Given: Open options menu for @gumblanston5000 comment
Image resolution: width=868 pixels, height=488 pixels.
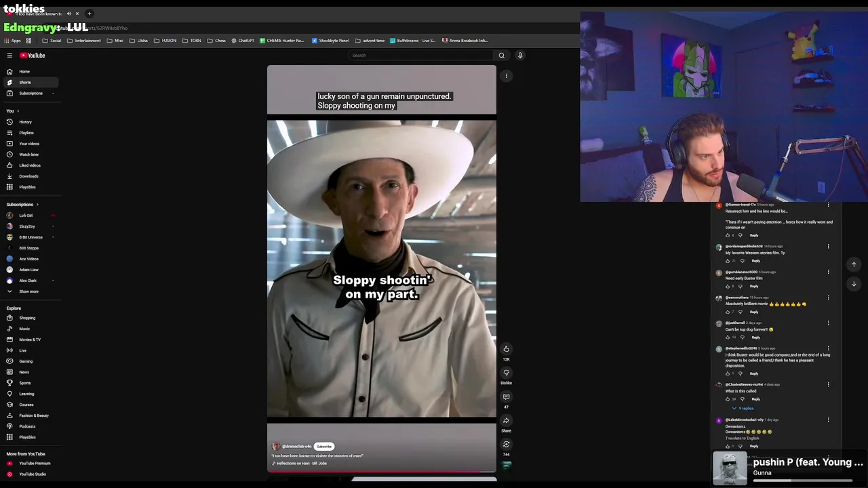Looking at the screenshot, I should pos(828,272).
